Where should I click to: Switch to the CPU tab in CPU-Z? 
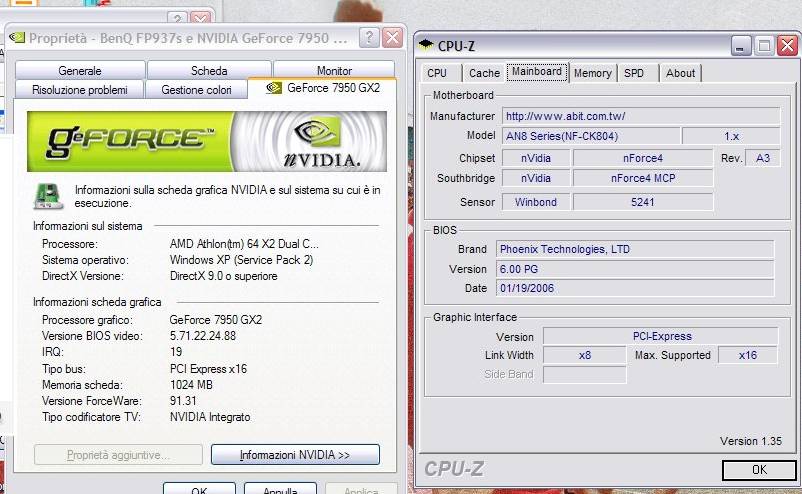point(437,73)
